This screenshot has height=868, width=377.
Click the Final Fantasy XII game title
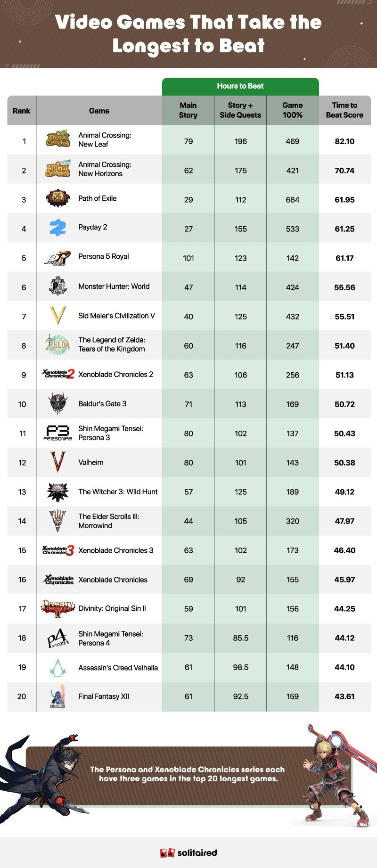[x=104, y=696]
